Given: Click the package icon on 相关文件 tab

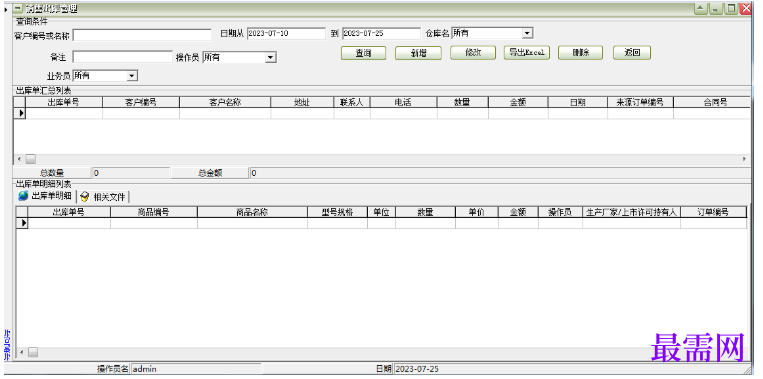Looking at the screenshot, I should click(85, 197).
